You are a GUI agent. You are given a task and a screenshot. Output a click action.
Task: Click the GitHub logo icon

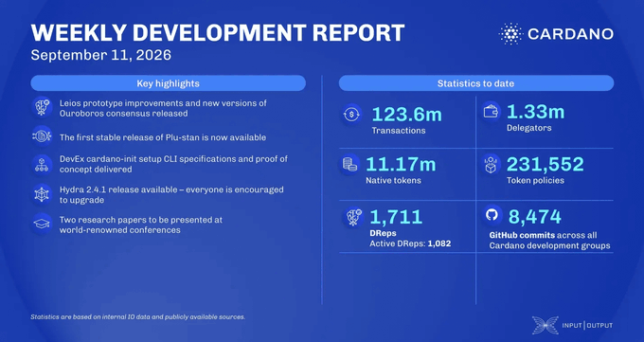pos(492,214)
